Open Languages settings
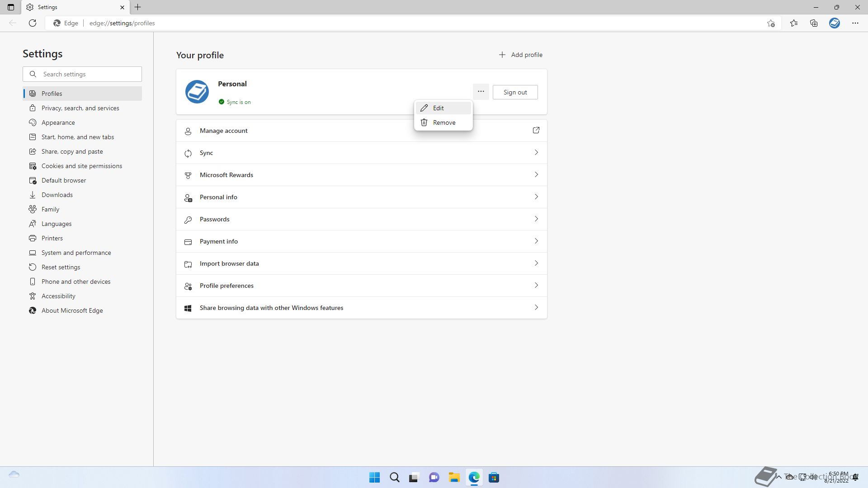Image resolution: width=868 pixels, height=488 pixels. coord(82,224)
